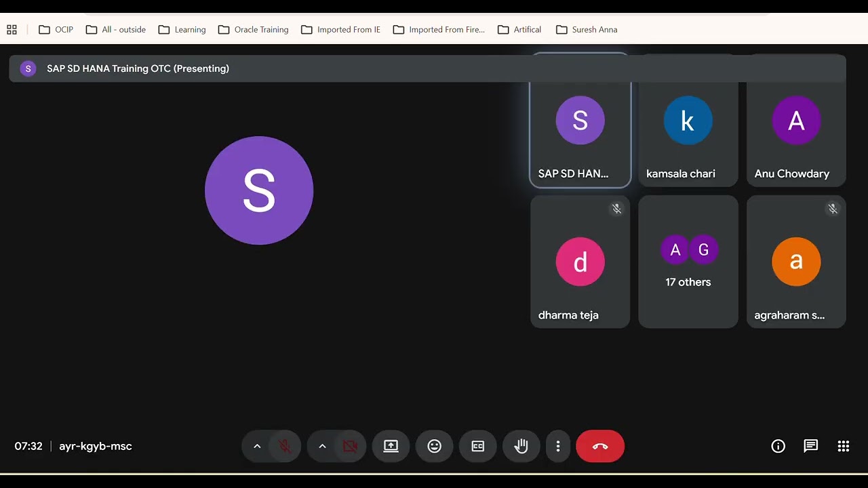This screenshot has height=488, width=868.
Task: Open the emoji reactions button
Action: pyautogui.click(x=435, y=446)
